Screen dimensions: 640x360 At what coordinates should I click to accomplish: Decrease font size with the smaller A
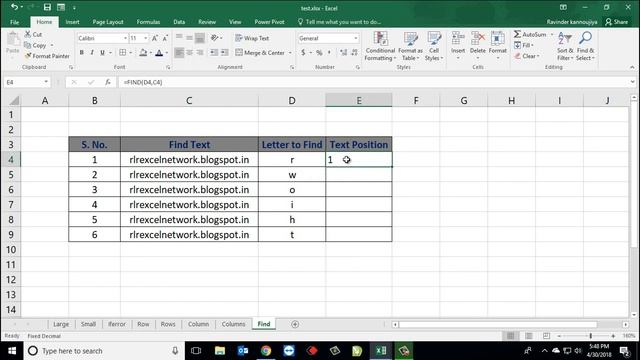[165, 38]
